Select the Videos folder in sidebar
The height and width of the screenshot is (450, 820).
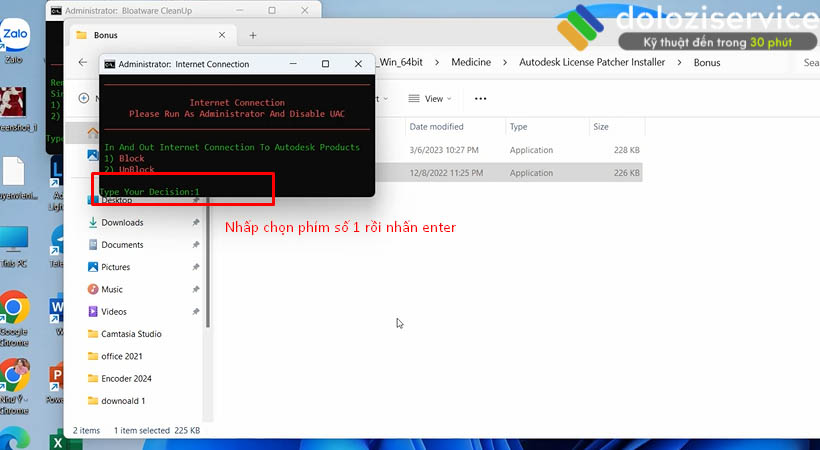[x=114, y=312]
